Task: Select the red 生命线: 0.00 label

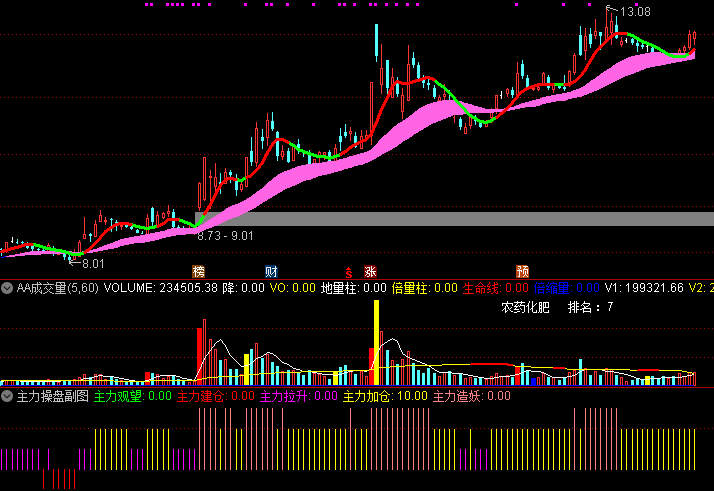Action: pyautogui.click(x=495, y=288)
